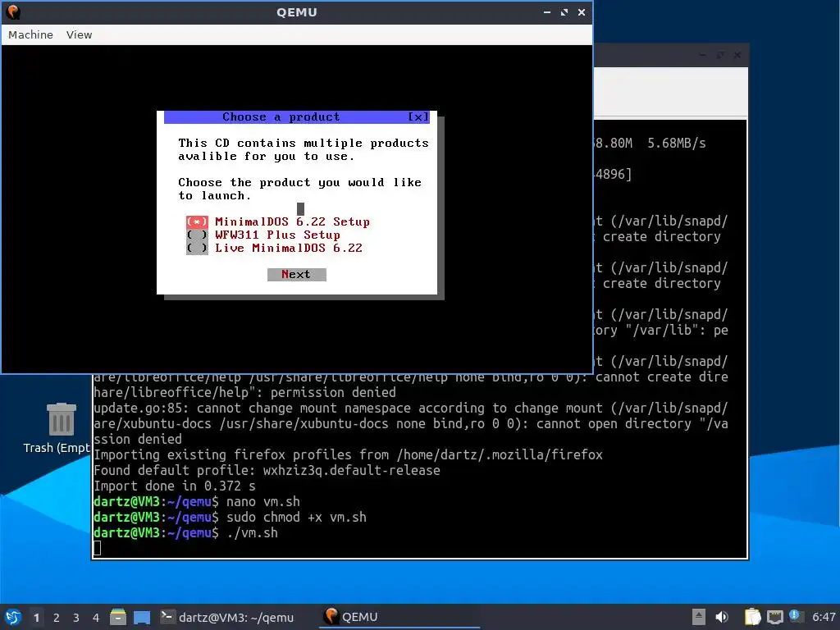
Task: Open the removable media eject tray icon
Action: 699,617
